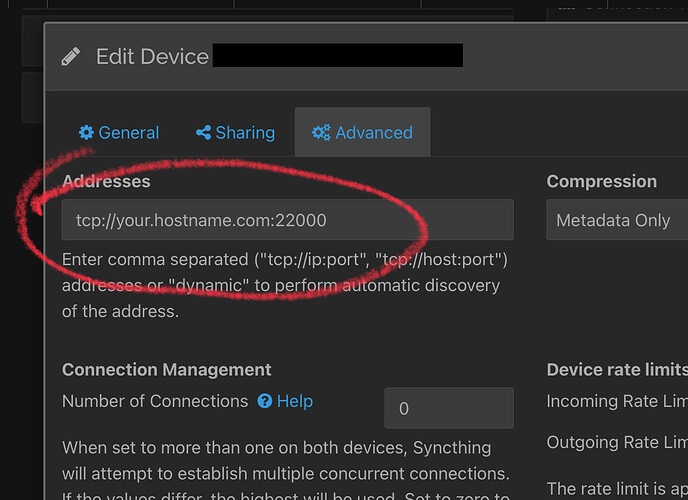Viewport: 688px width, 500px height.
Task: Switch to the Sharing tab
Action: [236, 132]
